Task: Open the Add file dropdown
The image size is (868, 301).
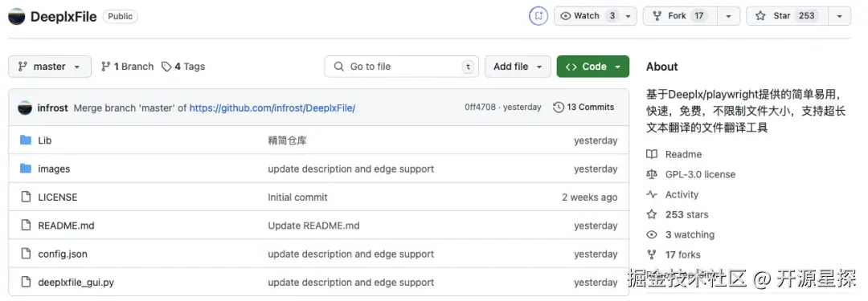Action: [x=518, y=67]
